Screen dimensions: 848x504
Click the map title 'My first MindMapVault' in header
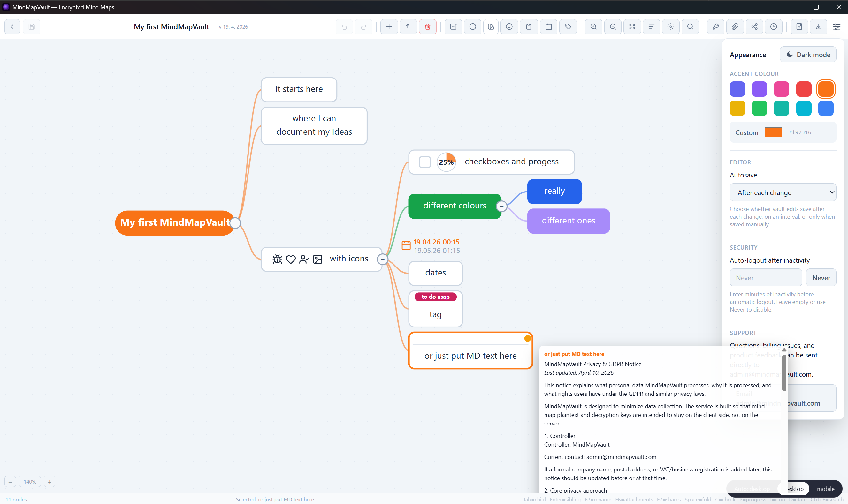pyautogui.click(x=172, y=26)
